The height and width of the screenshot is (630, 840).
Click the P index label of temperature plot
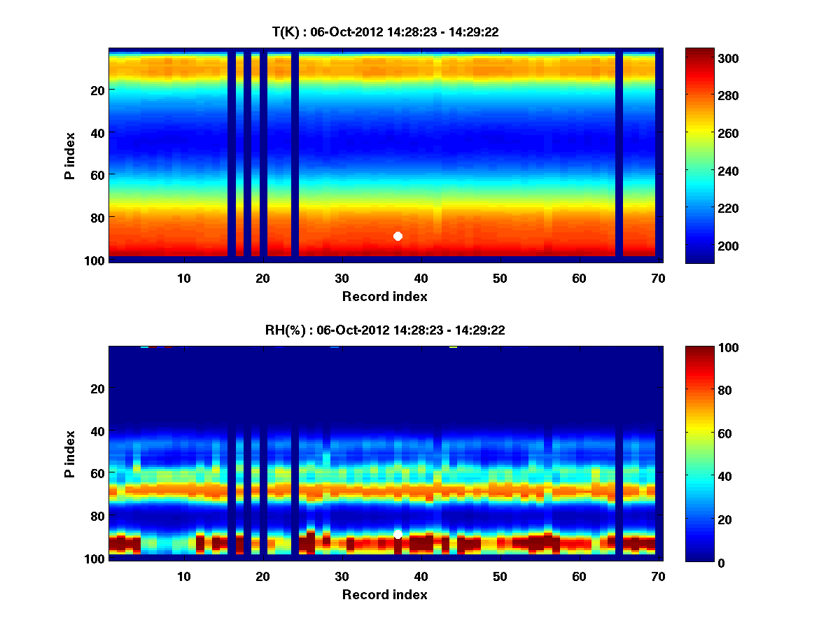(70, 155)
